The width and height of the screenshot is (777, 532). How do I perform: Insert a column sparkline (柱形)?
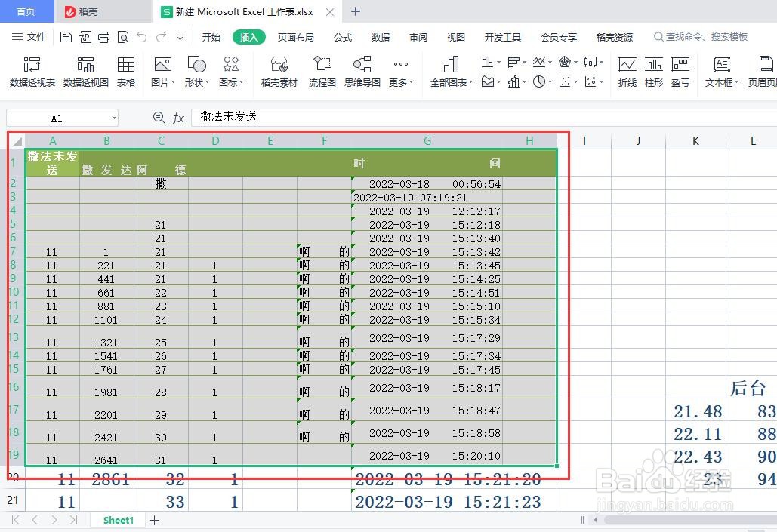click(x=653, y=72)
